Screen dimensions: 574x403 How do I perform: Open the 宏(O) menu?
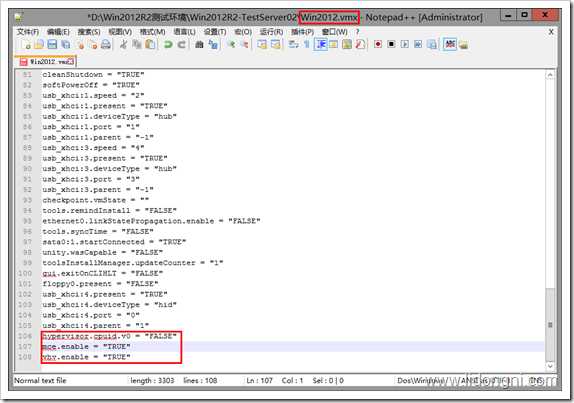click(243, 32)
